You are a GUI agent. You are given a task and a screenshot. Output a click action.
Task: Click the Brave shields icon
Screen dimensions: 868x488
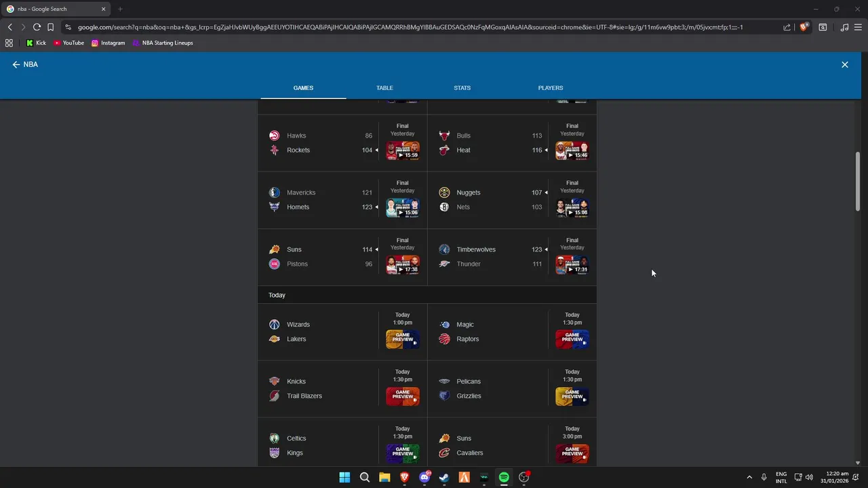[804, 27]
